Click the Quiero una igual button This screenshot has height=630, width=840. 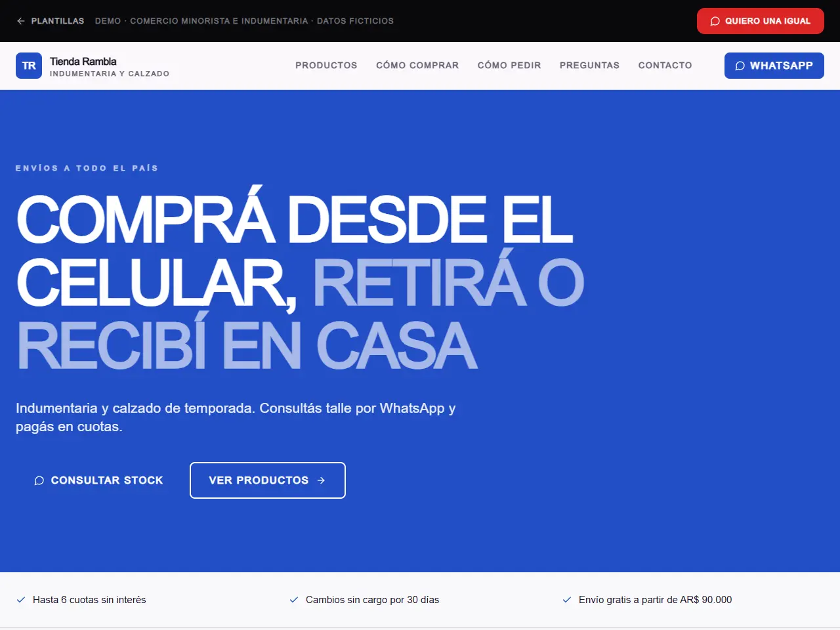(x=761, y=21)
